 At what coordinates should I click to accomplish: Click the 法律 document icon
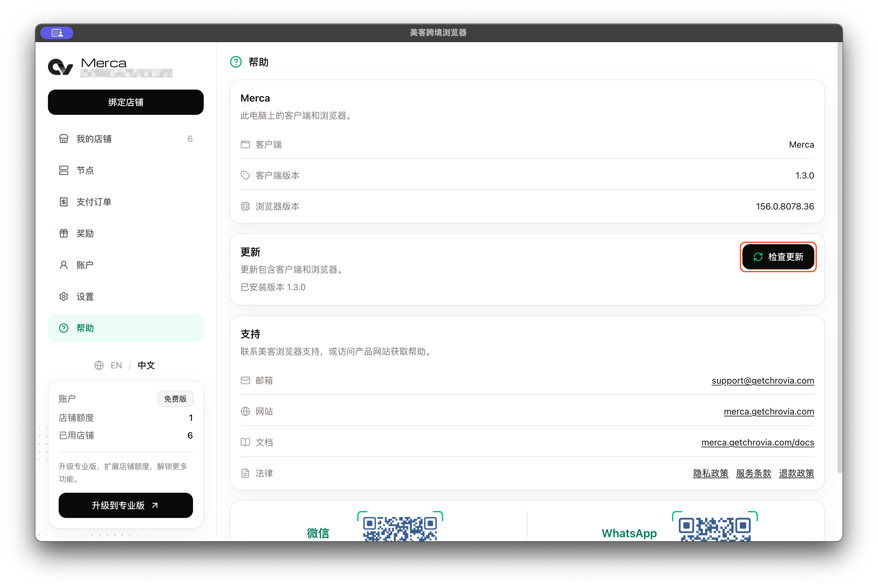(245, 473)
